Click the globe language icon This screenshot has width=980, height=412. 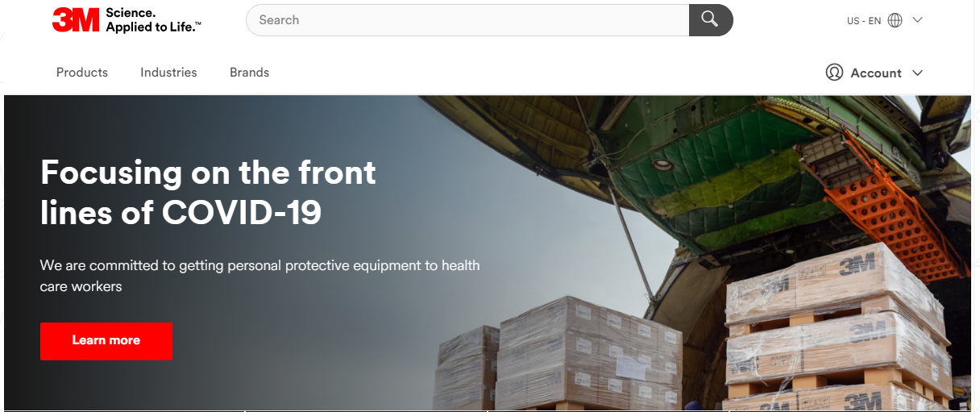click(x=895, y=21)
